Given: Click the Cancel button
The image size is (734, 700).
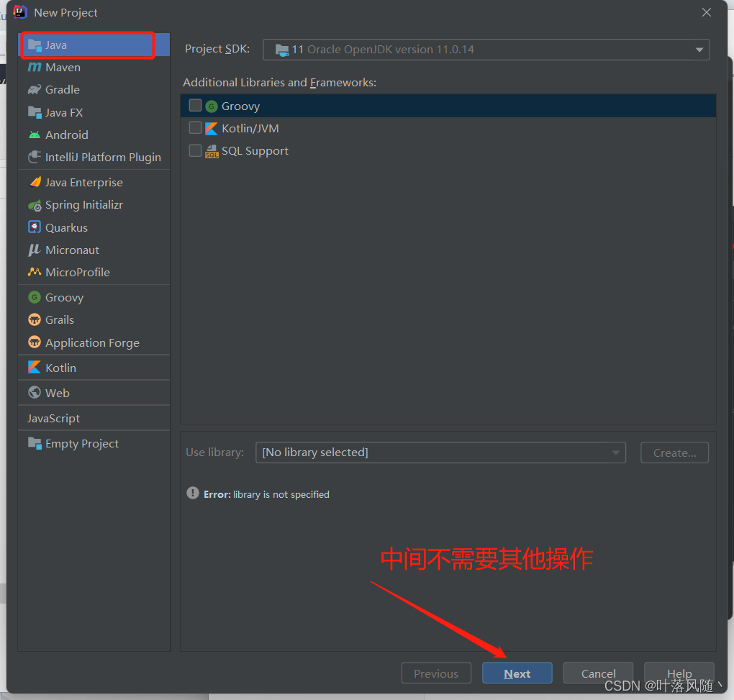Looking at the screenshot, I should (598, 673).
